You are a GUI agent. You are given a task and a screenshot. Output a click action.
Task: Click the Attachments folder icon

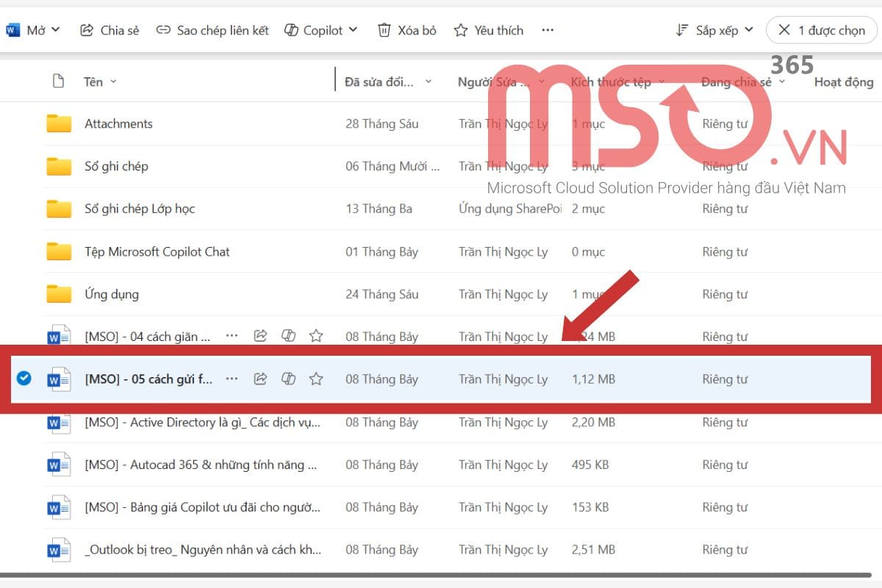pyautogui.click(x=59, y=123)
